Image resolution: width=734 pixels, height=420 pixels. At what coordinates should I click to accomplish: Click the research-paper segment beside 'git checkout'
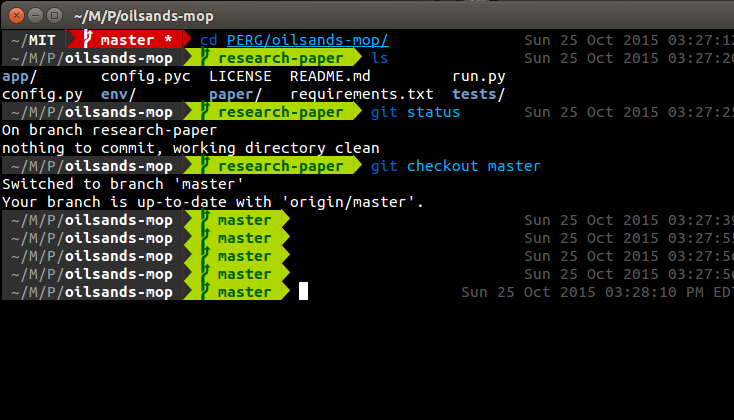tap(273, 166)
